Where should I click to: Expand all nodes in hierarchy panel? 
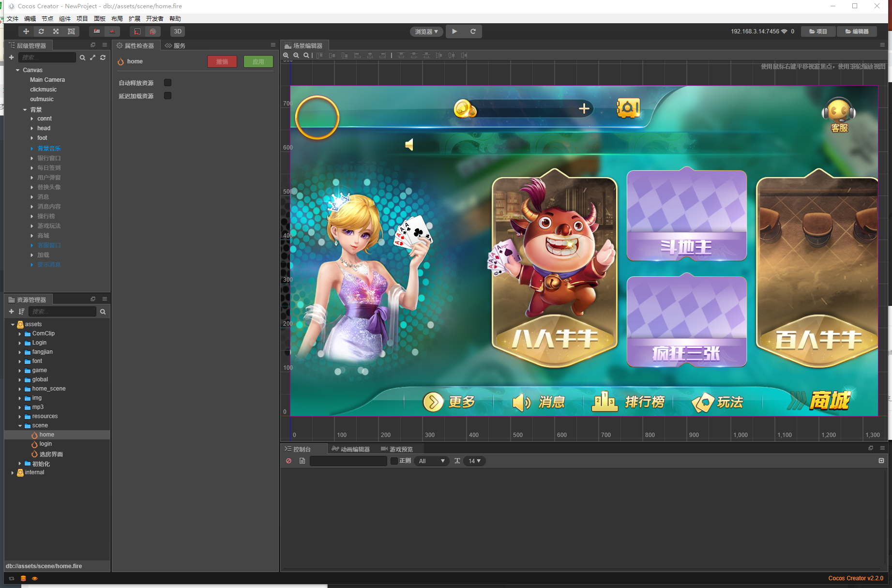click(92, 58)
